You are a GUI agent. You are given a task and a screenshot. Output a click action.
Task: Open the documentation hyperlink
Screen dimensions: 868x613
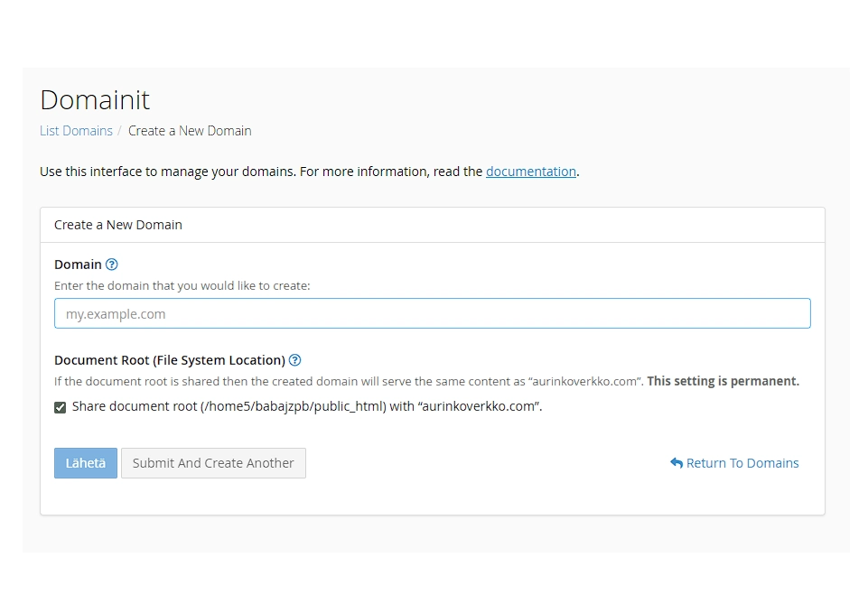tap(530, 172)
